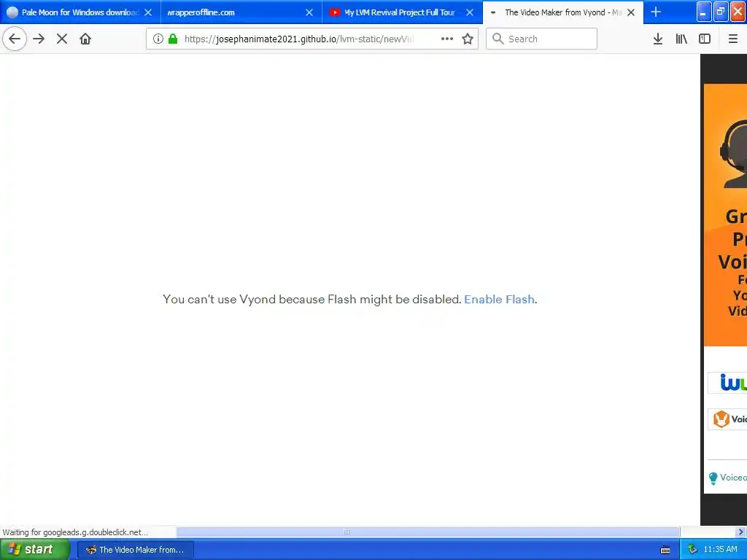Switch to Pale Moon for Windows download tab
Screen dimensions: 747x560
(80, 12)
